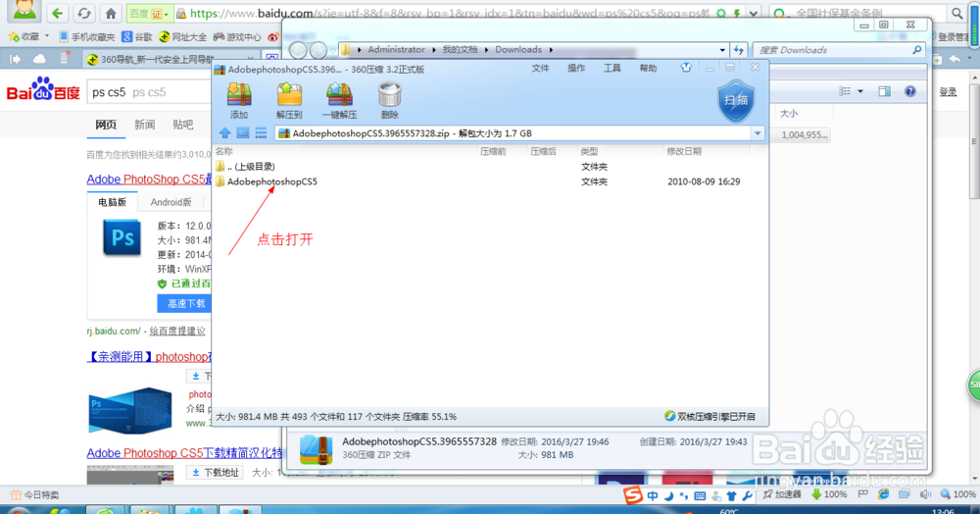The image size is (980, 514).
Task: Open the 工具 menu in 360压缩
Action: (x=612, y=68)
